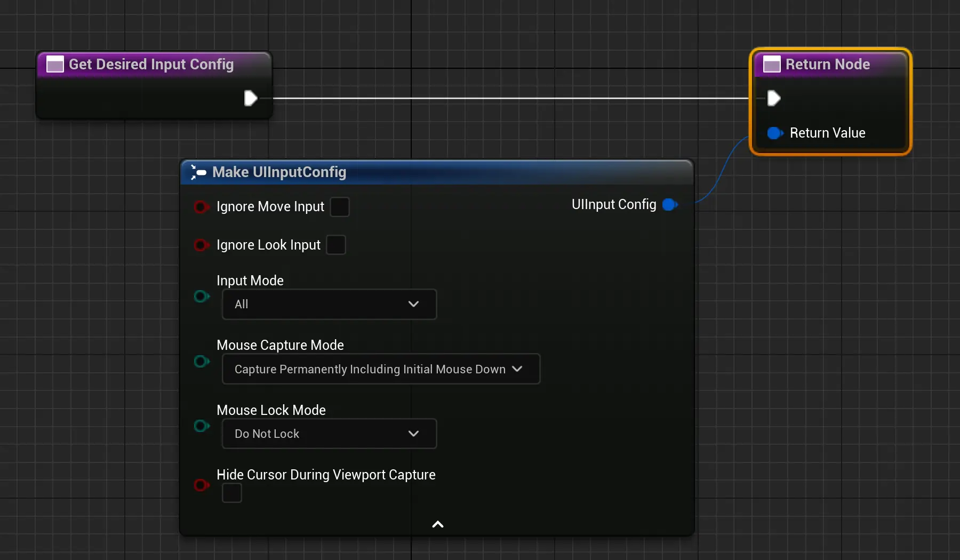Enable the Ignore Look Input checkbox
This screenshot has height=560, width=960.
pyautogui.click(x=336, y=245)
